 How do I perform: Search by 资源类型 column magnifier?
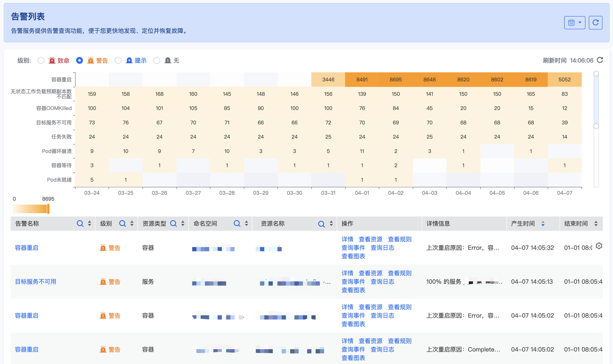coord(173,224)
